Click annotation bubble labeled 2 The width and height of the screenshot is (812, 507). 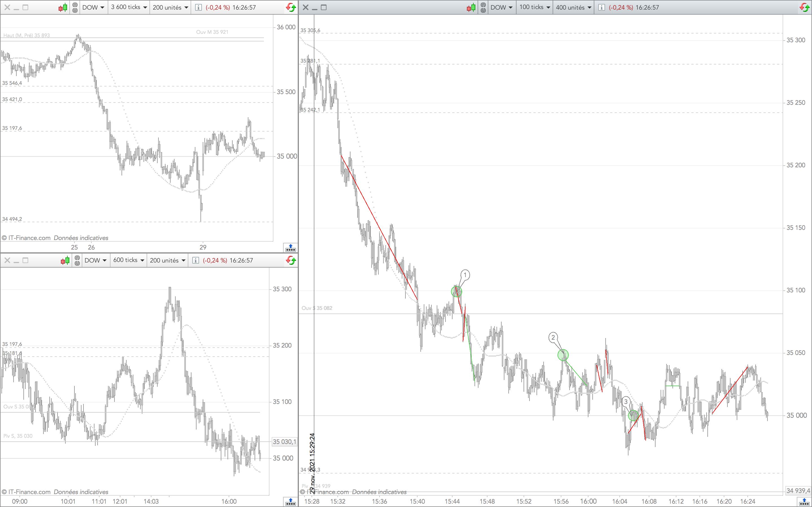[x=553, y=337]
